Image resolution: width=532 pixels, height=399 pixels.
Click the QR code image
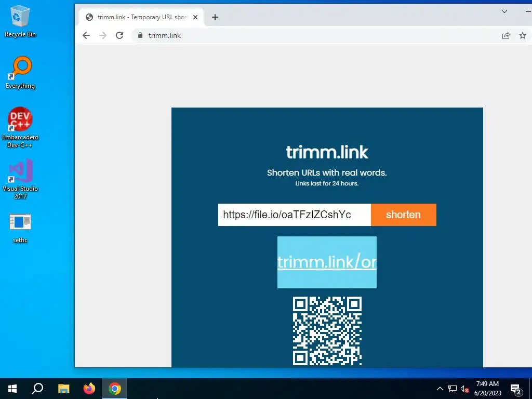(327, 331)
